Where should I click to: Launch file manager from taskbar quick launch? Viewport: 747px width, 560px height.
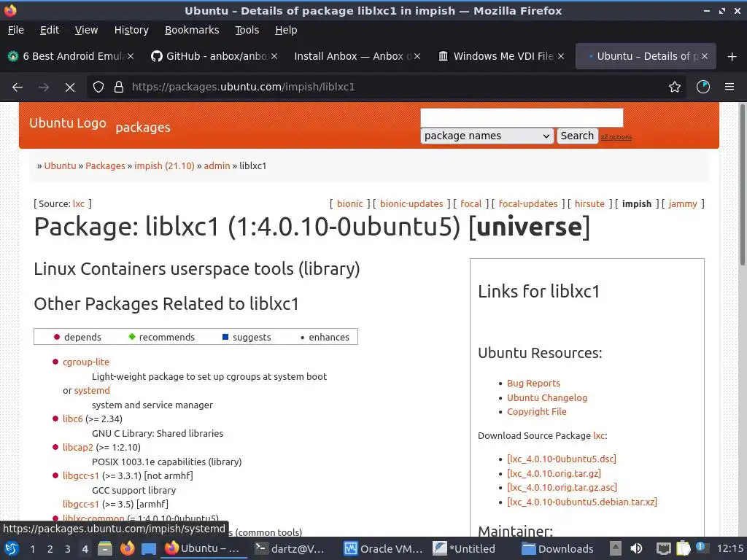(105, 549)
